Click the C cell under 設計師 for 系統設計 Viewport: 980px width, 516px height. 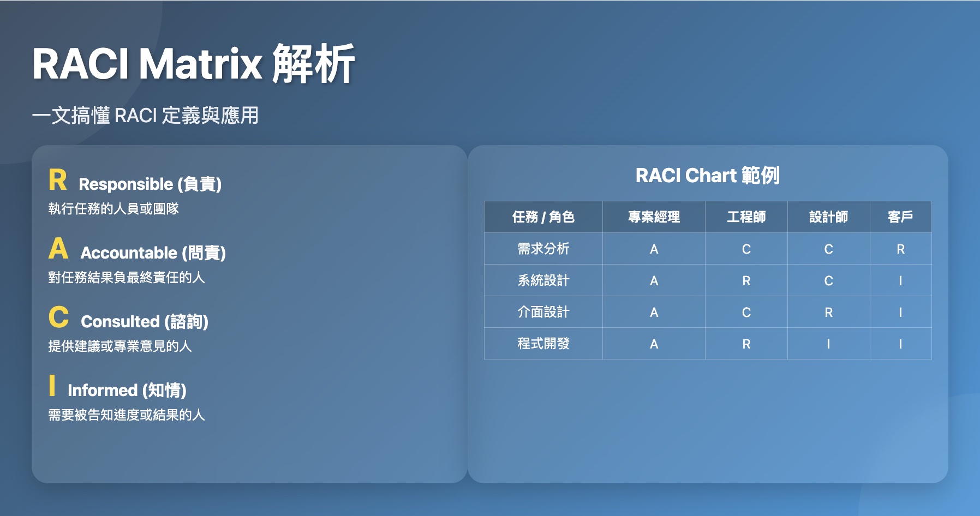coord(829,280)
